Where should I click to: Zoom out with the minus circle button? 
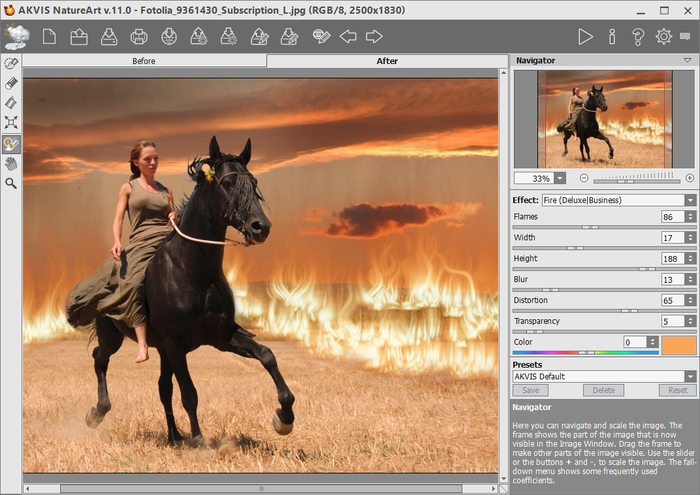[583, 178]
